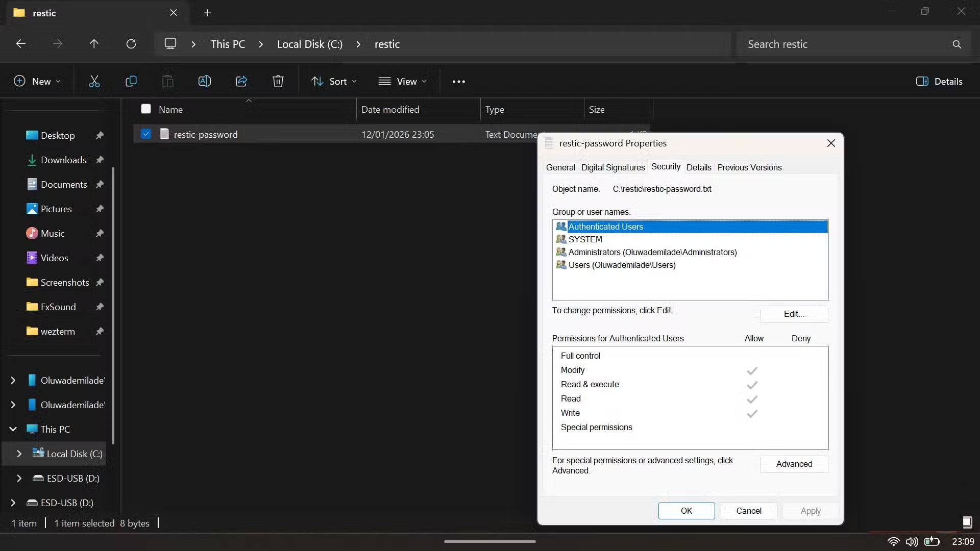Click the Rename icon
Viewport: 980px width, 551px height.
204,82
